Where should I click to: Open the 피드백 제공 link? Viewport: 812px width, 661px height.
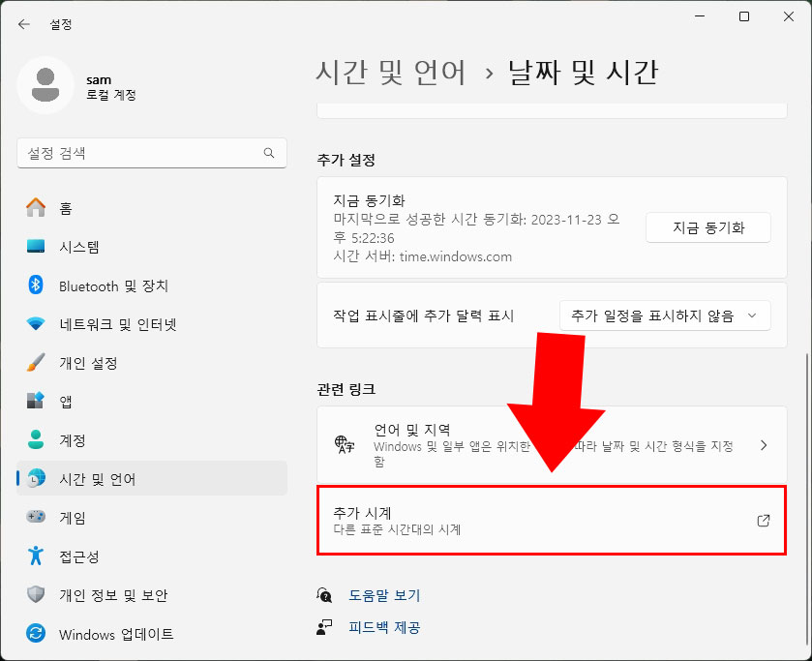coord(383,627)
